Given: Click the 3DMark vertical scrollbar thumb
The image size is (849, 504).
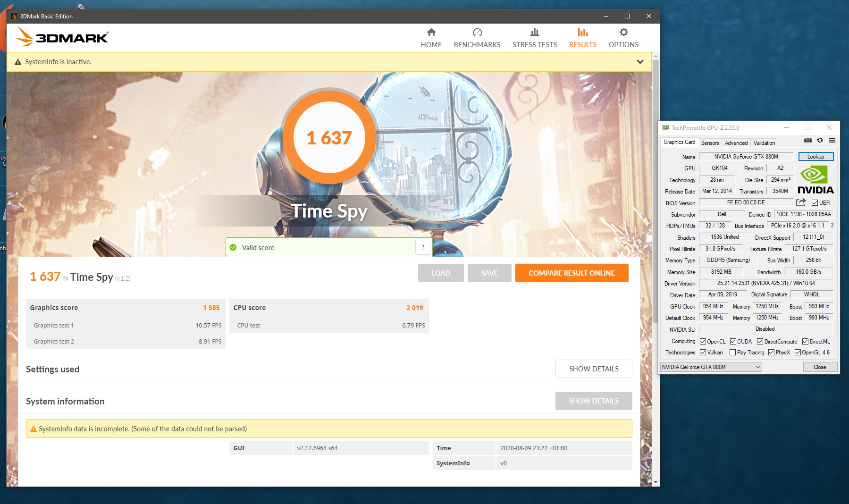Looking at the screenshot, I should pyautogui.click(x=656, y=191).
